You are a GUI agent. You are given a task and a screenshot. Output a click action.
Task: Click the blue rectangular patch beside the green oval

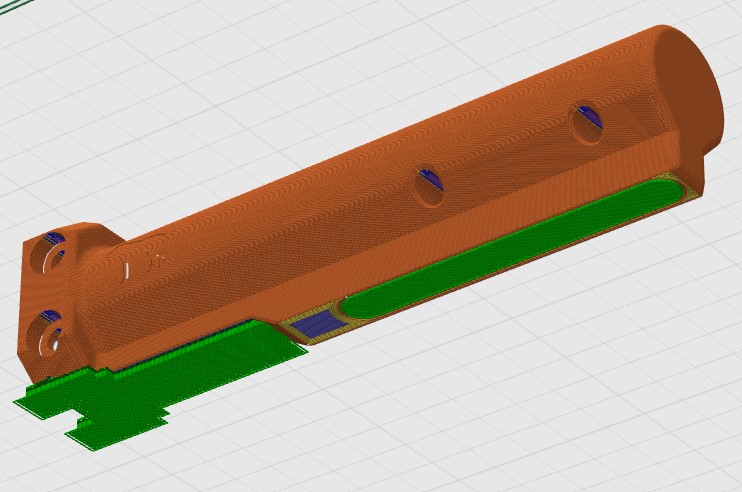(x=318, y=324)
